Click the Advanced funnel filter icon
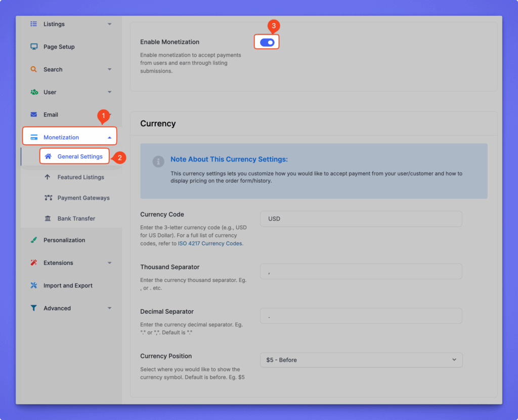518x420 pixels. [34, 308]
